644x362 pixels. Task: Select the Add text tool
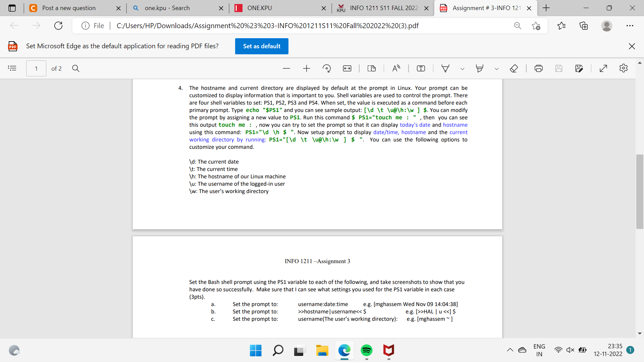(x=420, y=68)
